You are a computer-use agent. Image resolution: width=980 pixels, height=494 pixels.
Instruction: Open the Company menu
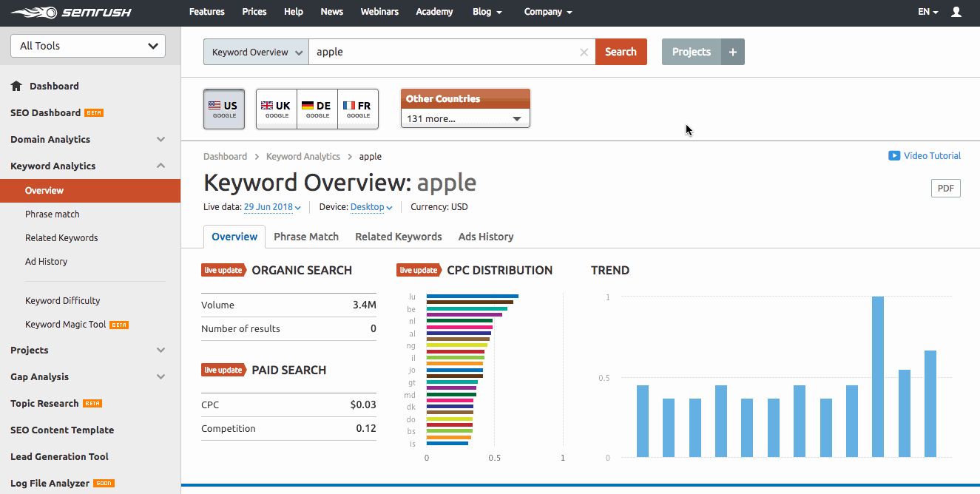pyautogui.click(x=548, y=12)
